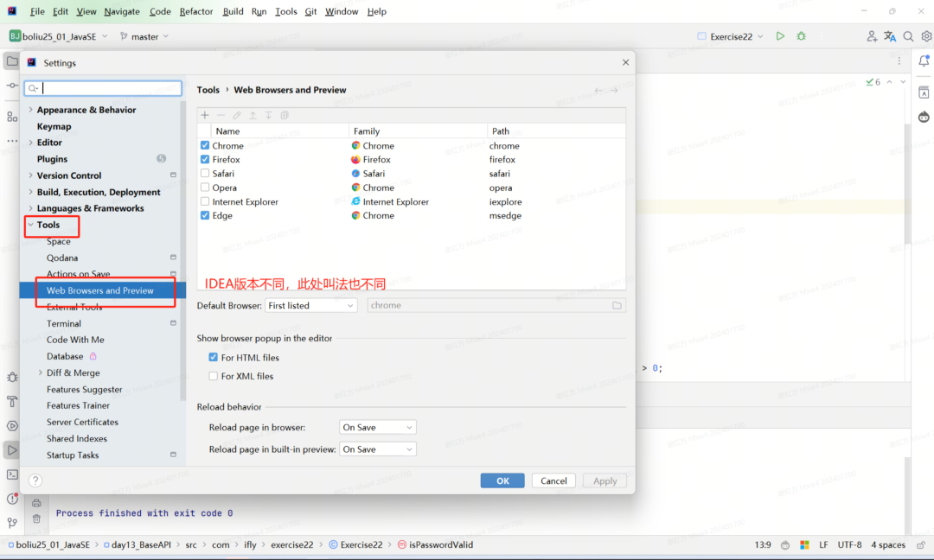Start debugging with the bug icon
This screenshot has height=560, width=934.
coord(801,36)
